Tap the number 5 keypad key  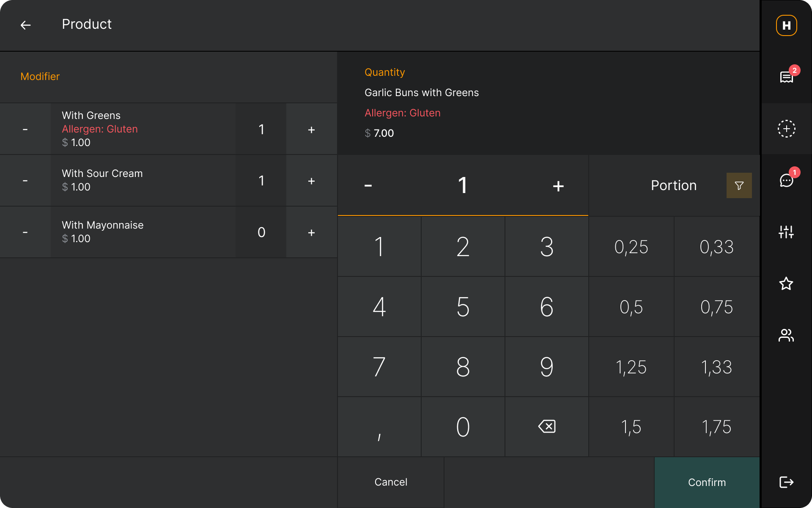[463, 307]
